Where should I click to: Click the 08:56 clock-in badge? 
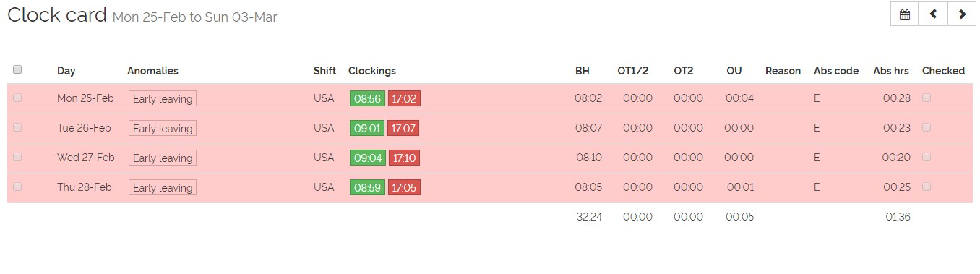point(368,99)
